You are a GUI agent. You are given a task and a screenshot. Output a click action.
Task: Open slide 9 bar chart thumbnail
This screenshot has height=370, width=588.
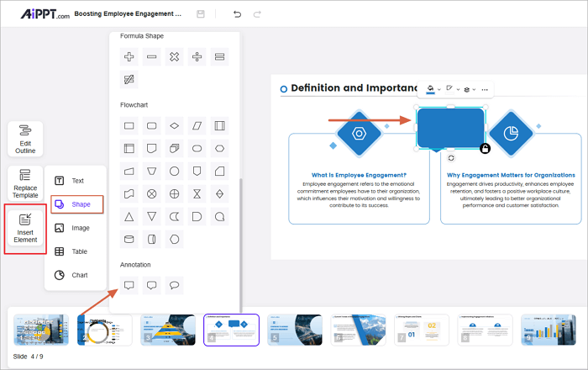coord(549,330)
